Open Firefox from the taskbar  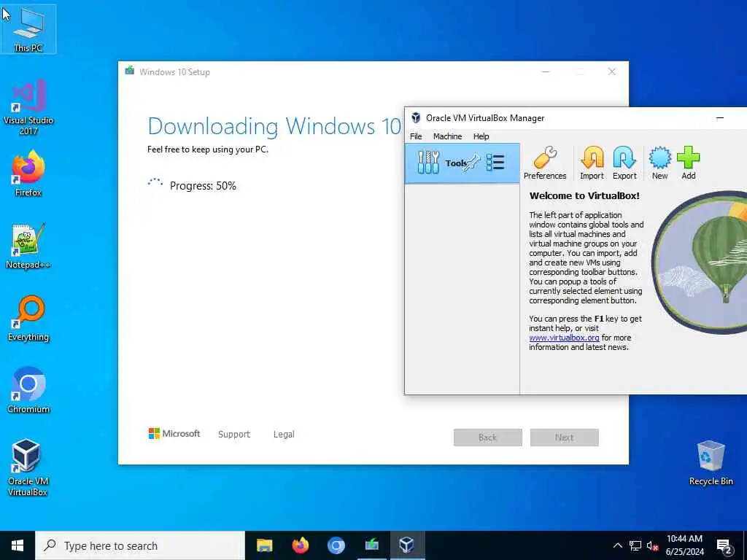point(300,545)
